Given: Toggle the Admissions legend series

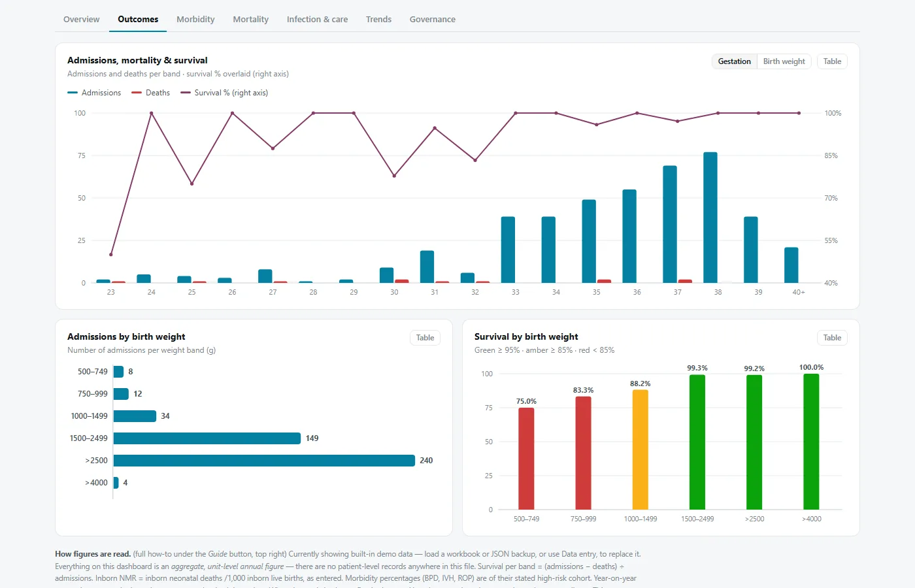Looking at the screenshot, I should (94, 93).
